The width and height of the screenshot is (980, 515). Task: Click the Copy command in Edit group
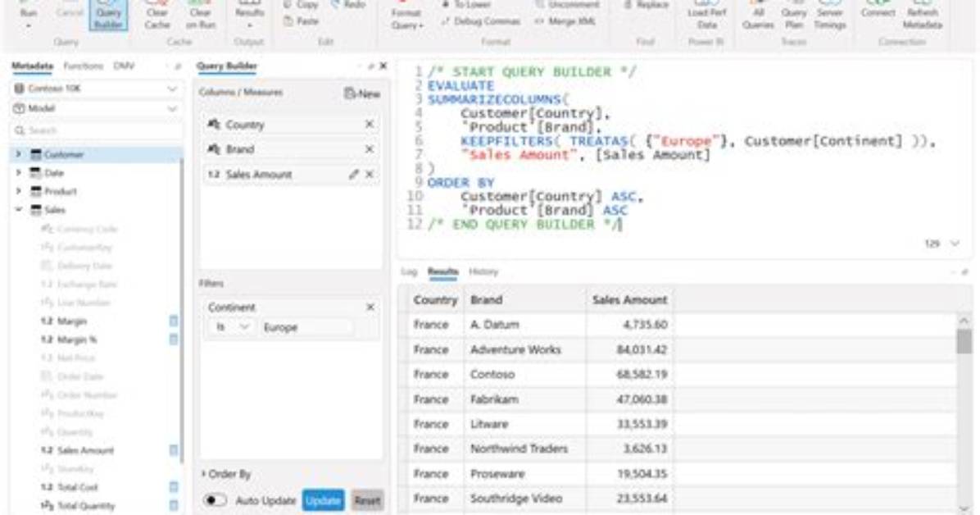301,5
